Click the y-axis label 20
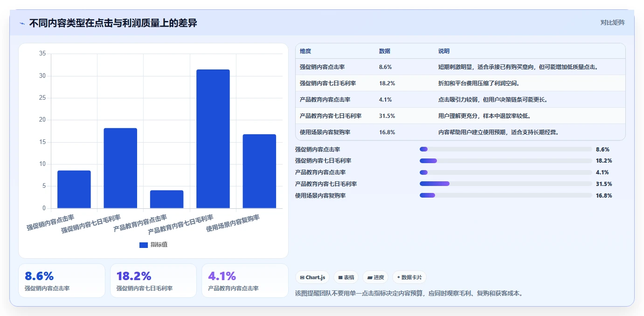The width and height of the screenshot is (644, 316). tap(42, 120)
